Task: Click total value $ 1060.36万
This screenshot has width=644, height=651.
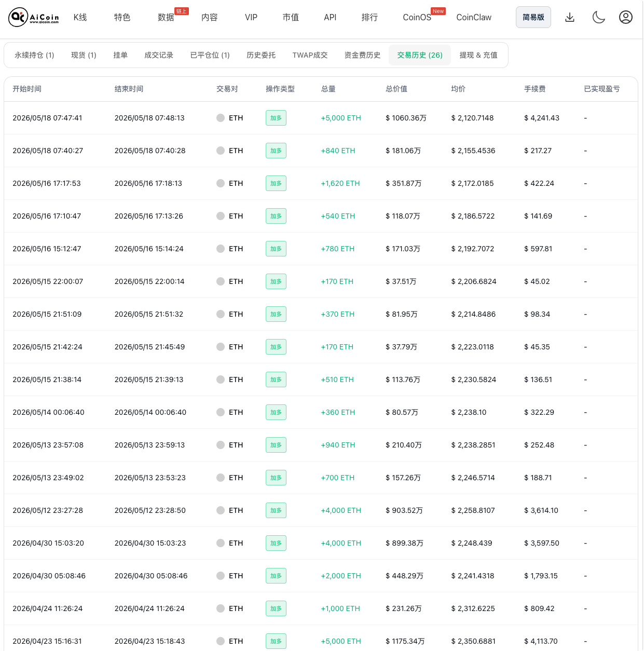Action: (x=406, y=118)
